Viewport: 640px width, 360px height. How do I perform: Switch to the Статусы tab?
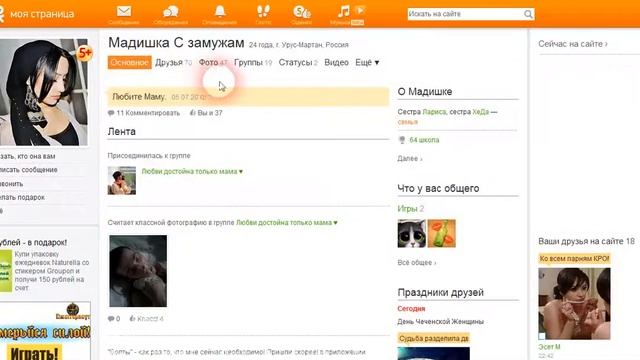295,62
